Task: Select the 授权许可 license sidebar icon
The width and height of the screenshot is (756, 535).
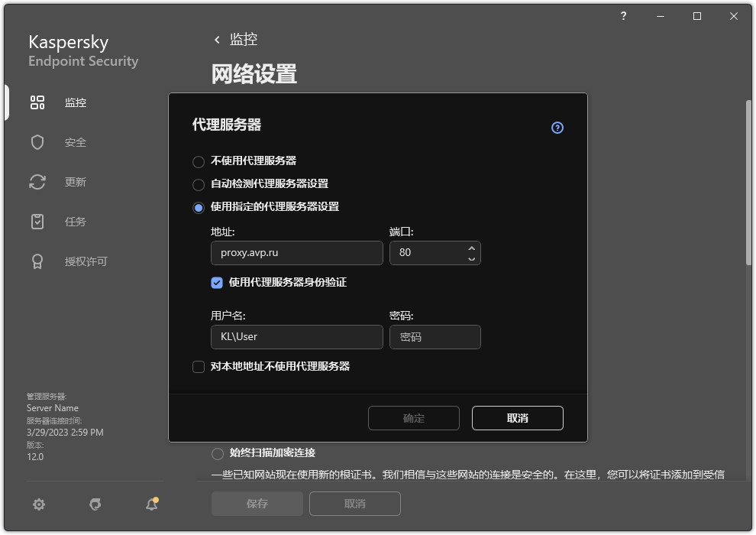Action: tap(37, 261)
